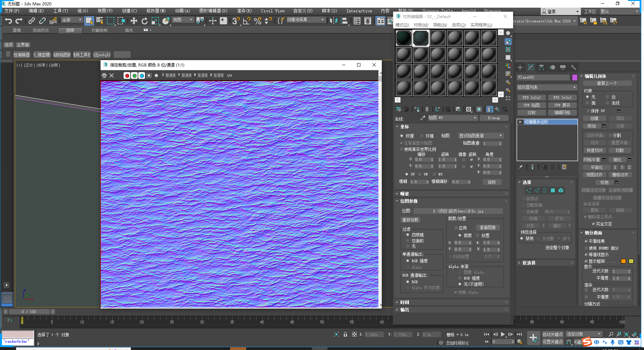Toggle the 平滑结果 checkbox
The height and width of the screenshot is (350, 644).
[x=586, y=241]
